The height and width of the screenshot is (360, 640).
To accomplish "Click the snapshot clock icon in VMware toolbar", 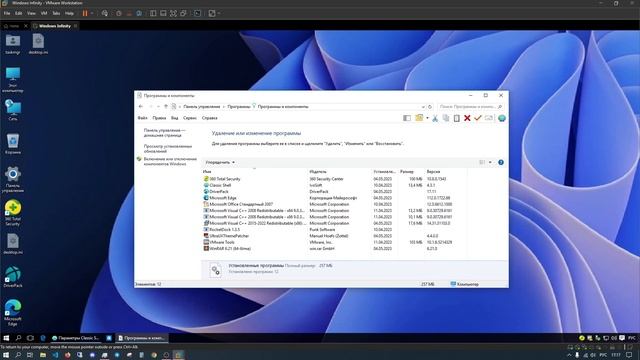I will [x=119, y=13].
